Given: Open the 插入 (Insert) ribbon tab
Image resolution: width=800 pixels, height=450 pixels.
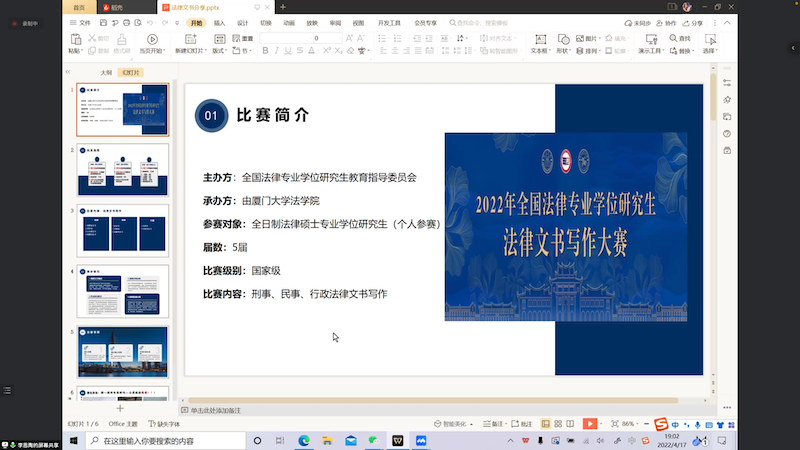Looking at the screenshot, I should click(219, 22).
